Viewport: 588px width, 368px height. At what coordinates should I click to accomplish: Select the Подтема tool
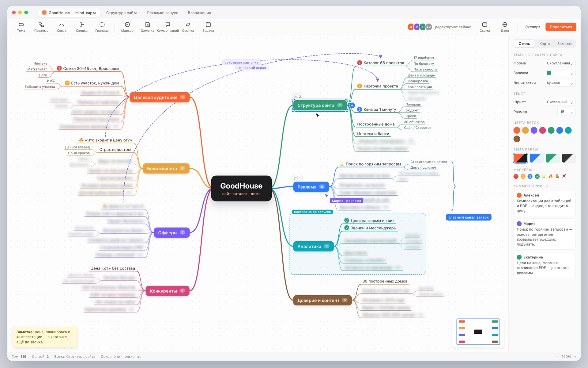(41, 27)
